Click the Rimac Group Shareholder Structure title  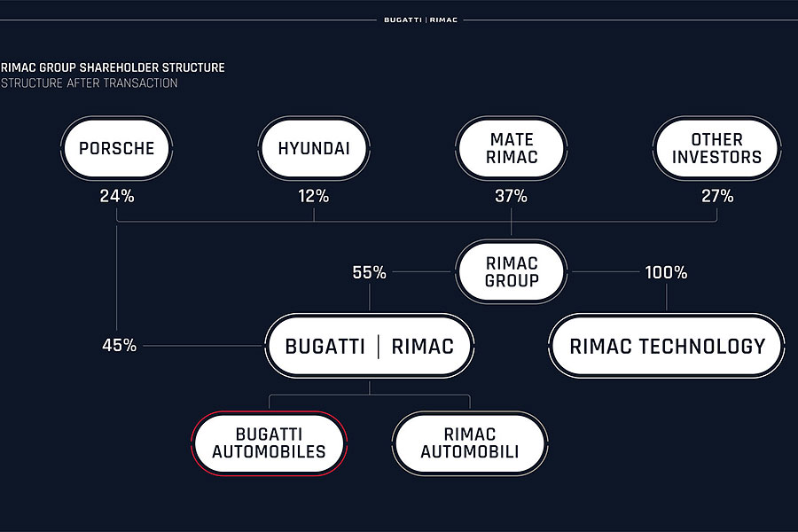point(113,67)
